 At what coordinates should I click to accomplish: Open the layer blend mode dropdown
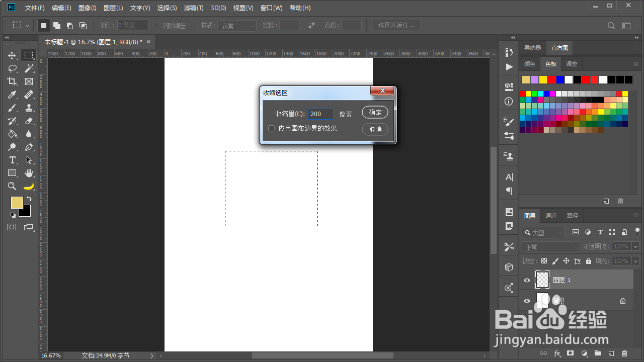pyautogui.click(x=551, y=247)
